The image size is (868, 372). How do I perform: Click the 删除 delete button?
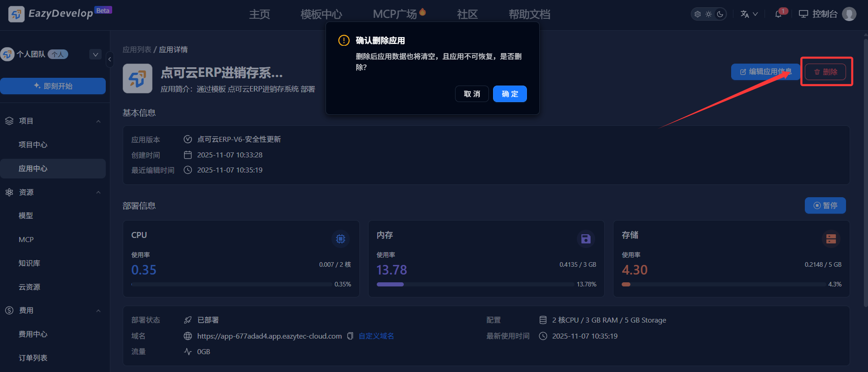(825, 72)
